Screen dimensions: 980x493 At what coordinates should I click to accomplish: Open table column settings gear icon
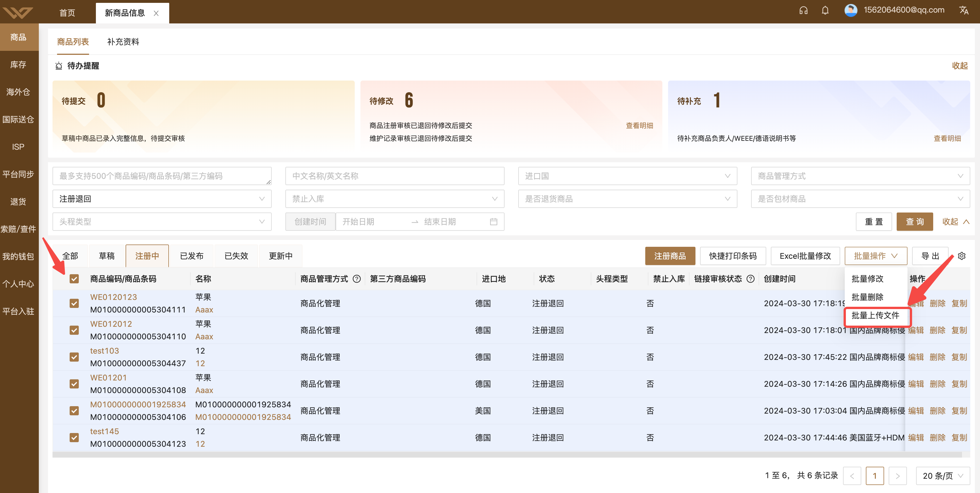pos(961,256)
